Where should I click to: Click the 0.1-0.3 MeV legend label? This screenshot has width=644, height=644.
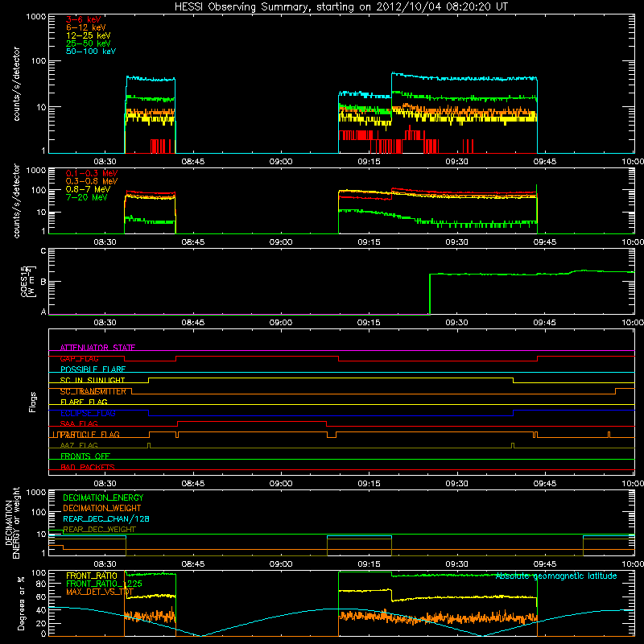[92, 173]
